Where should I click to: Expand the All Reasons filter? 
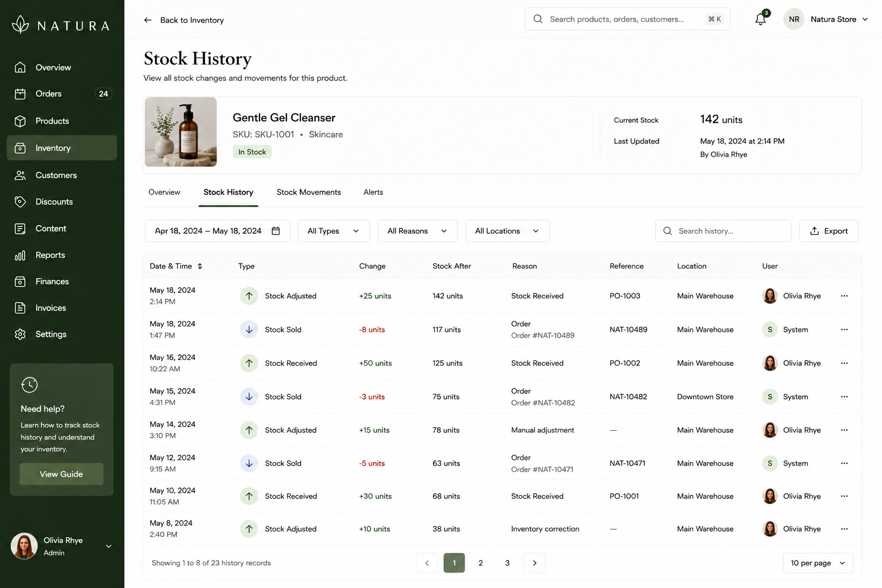417,231
